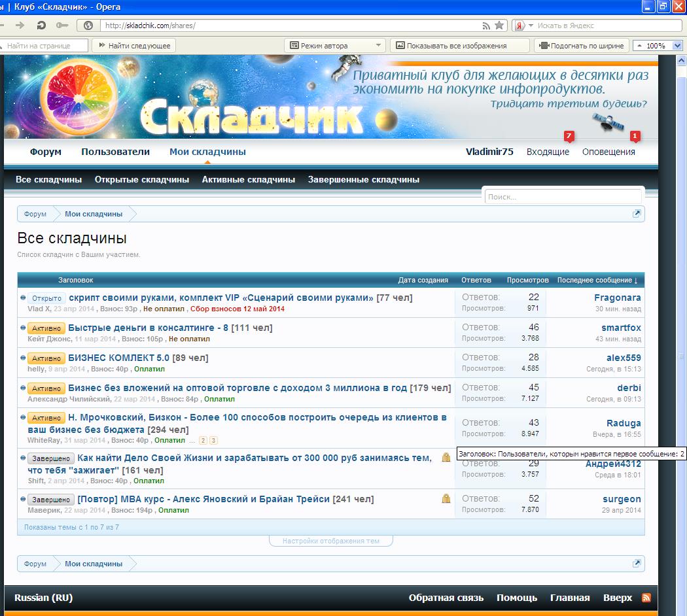Reload the page with the refresh icon

[x=41, y=26]
